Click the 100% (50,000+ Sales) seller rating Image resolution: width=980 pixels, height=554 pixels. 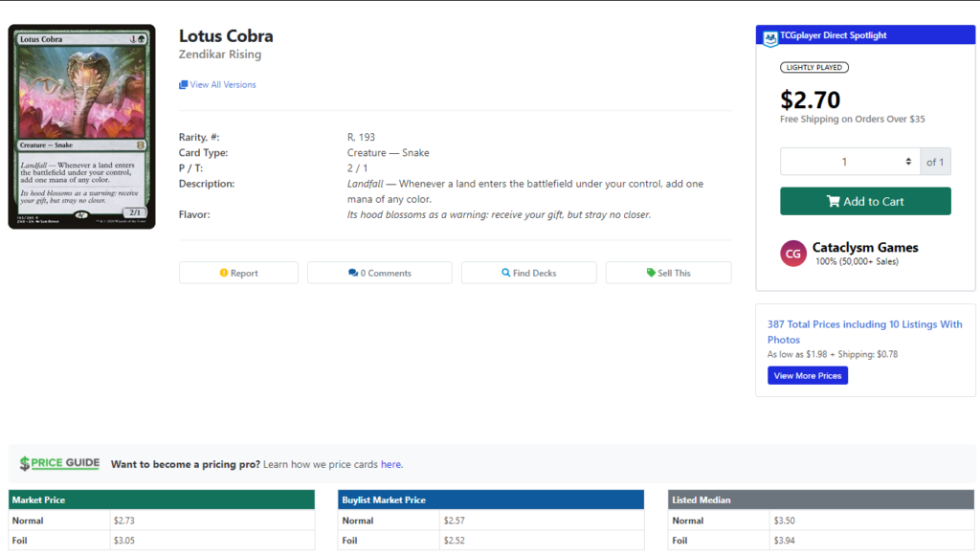click(x=857, y=262)
